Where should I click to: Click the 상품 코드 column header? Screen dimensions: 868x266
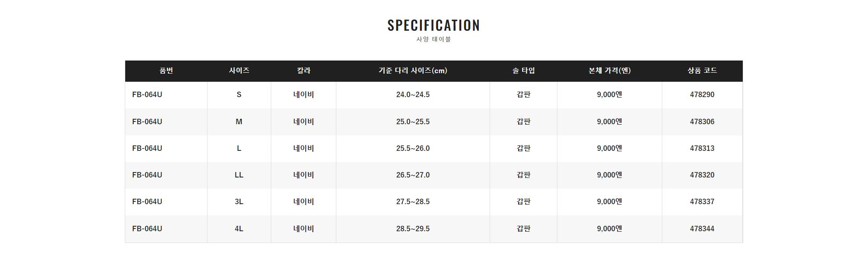click(x=702, y=70)
